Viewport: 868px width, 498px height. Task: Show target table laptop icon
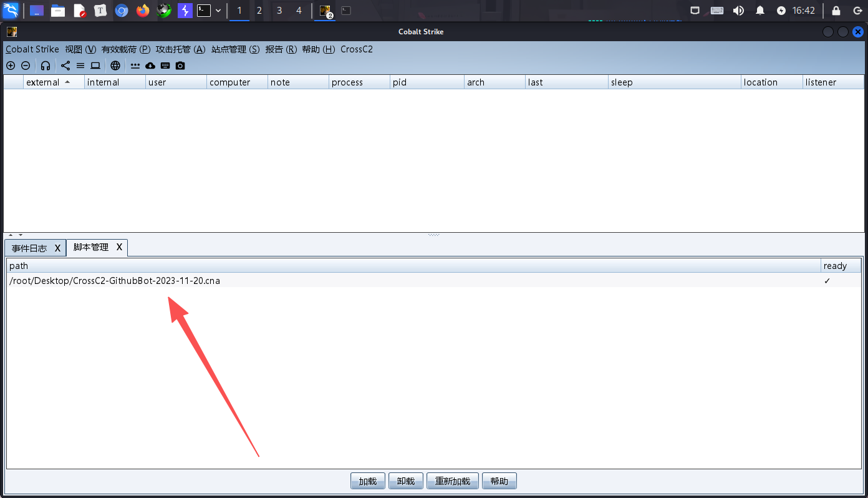click(95, 66)
